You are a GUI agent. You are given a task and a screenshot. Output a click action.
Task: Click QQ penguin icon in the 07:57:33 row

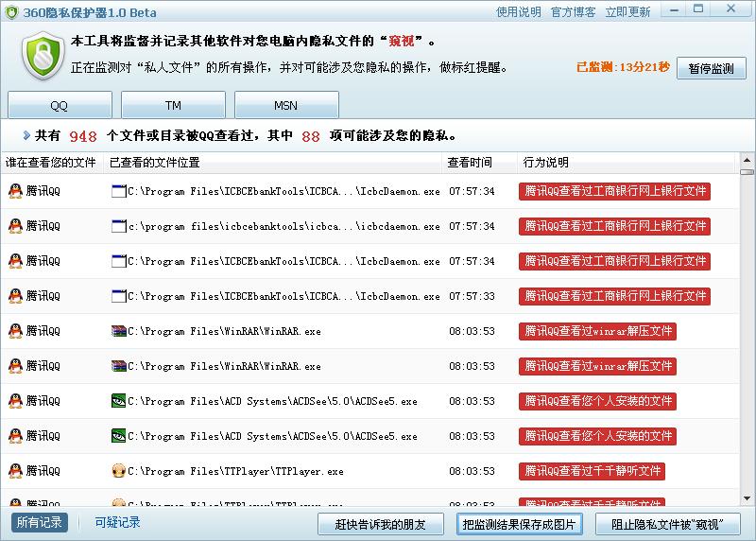coord(15,296)
